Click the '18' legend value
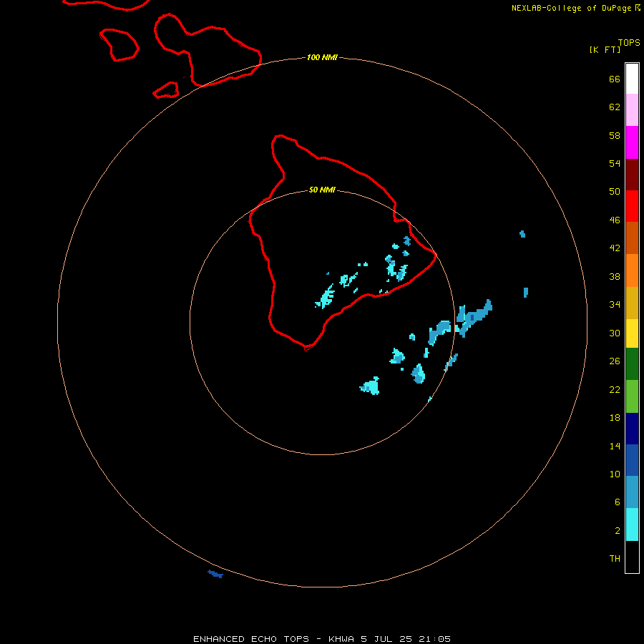This screenshot has width=644, height=644. point(615,418)
